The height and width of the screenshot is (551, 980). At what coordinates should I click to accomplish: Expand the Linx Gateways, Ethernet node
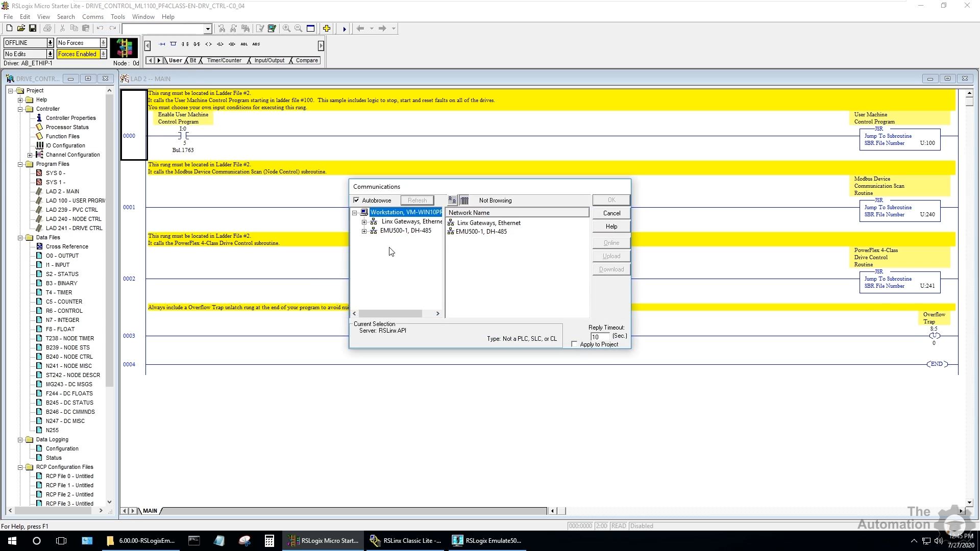[x=364, y=222]
